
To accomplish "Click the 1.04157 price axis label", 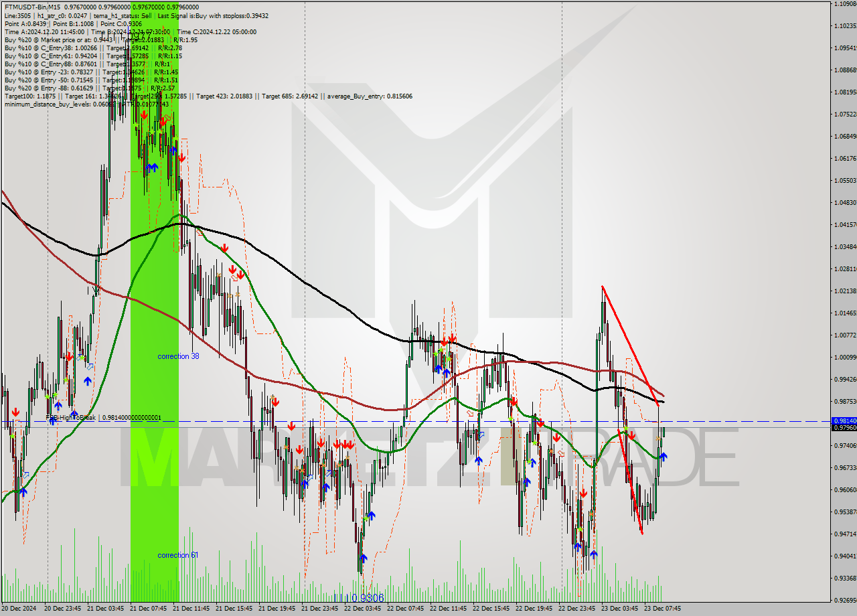I will tap(845, 224).
